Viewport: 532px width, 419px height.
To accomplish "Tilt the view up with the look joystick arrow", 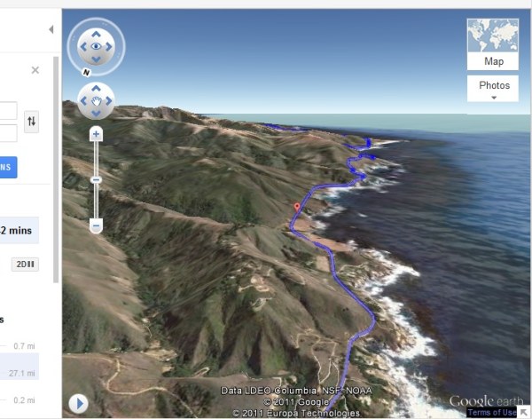I will tap(96, 34).
